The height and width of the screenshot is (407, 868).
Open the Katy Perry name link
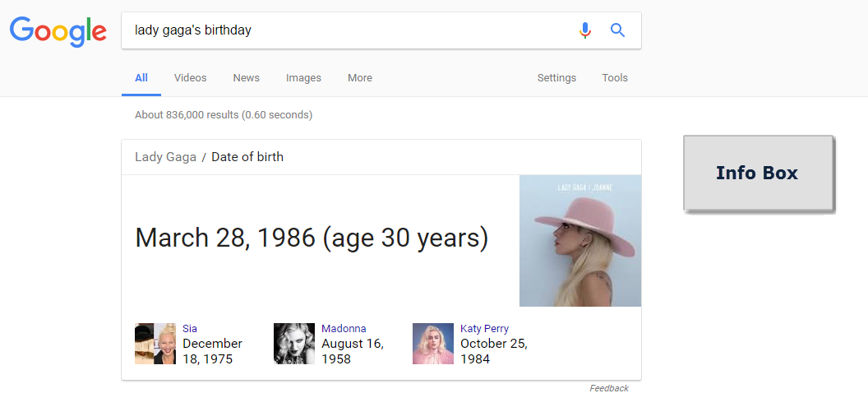[x=484, y=329]
